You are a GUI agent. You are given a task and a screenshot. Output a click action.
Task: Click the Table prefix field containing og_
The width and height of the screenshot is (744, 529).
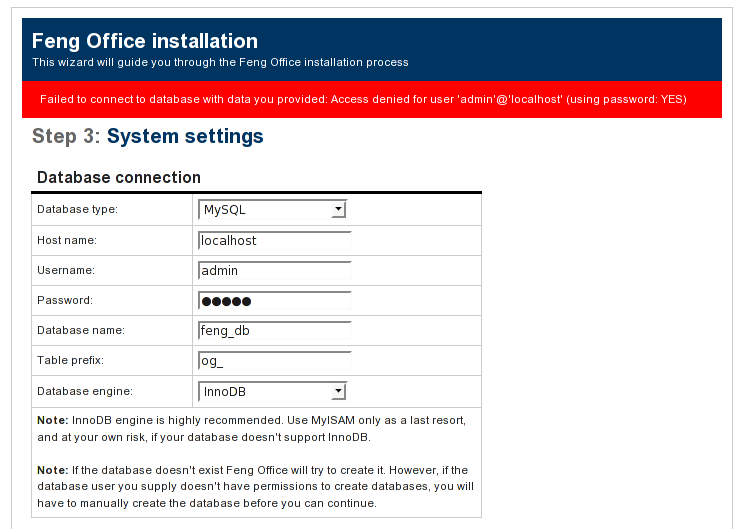[x=274, y=361]
